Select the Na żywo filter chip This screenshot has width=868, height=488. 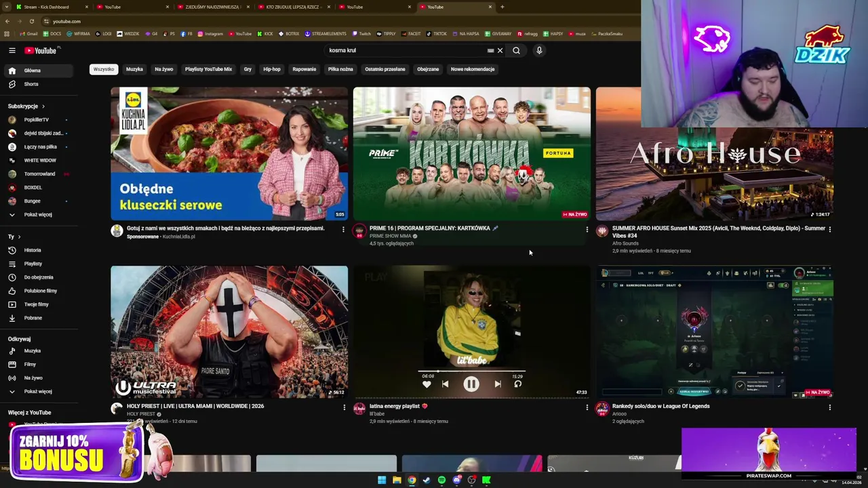pyautogui.click(x=164, y=69)
